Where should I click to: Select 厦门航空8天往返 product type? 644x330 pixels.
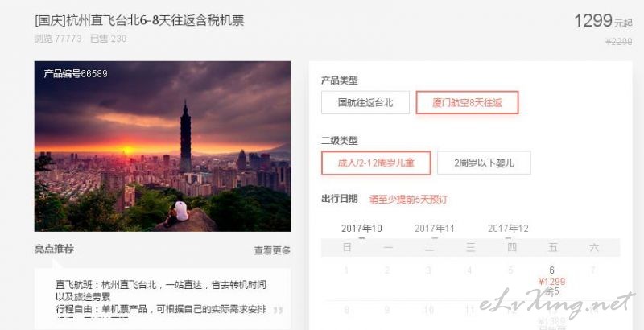point(467,102)
